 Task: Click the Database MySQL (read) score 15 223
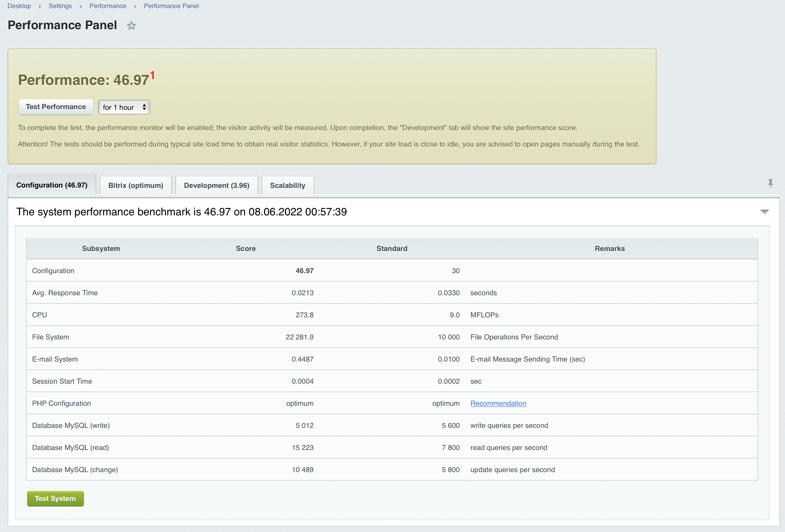click(303, 447)
